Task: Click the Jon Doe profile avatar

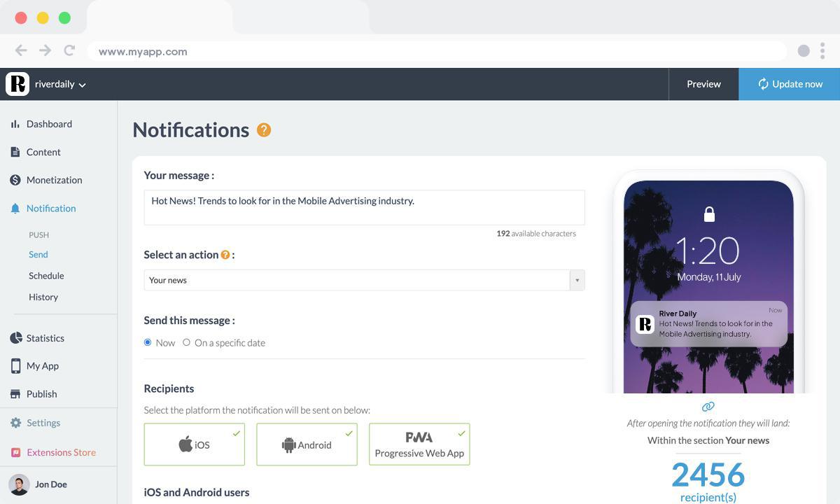Action: 19,484
